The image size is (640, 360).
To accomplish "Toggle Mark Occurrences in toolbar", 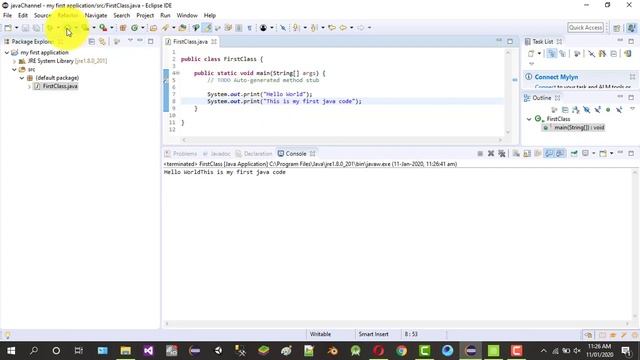I will tap(207, 28).
